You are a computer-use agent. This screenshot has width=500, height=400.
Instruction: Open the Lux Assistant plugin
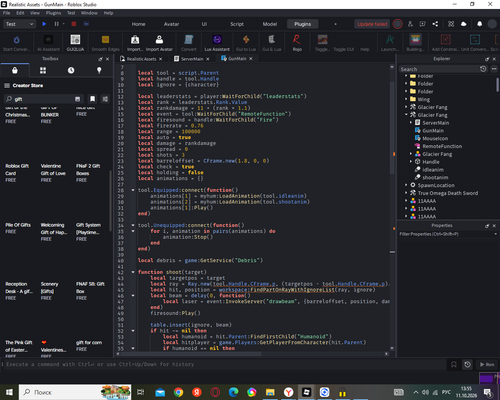click(x=217, y=43)
